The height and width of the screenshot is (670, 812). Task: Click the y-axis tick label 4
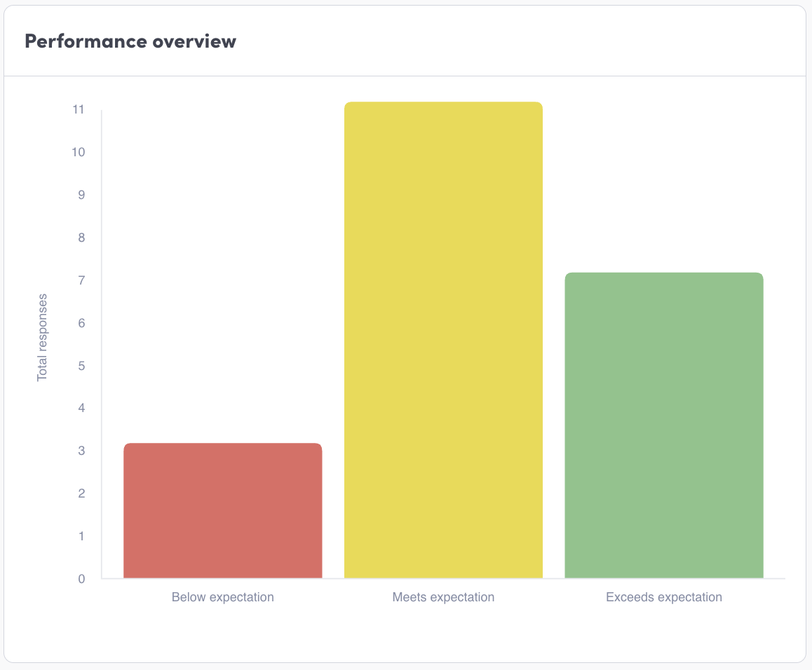pos(81,409)
